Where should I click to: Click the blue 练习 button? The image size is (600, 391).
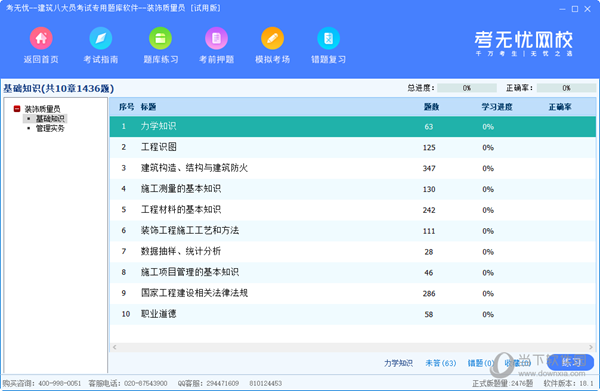click(570, 362)
